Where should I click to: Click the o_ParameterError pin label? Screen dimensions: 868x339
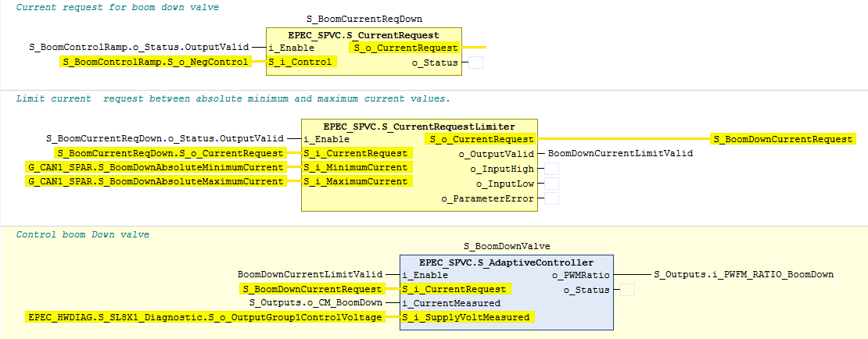coord(488,198)
